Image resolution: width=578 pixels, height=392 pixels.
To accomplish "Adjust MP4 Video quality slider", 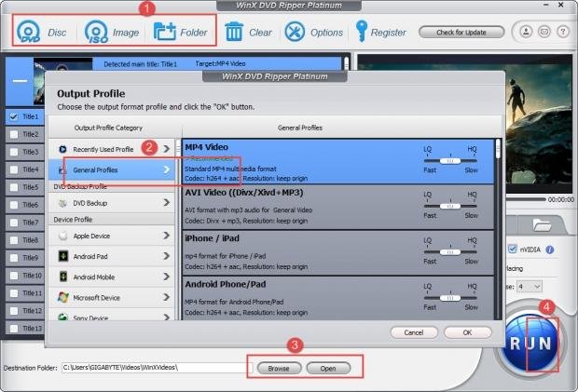I will pyautogui.click(x=450, y=161).
